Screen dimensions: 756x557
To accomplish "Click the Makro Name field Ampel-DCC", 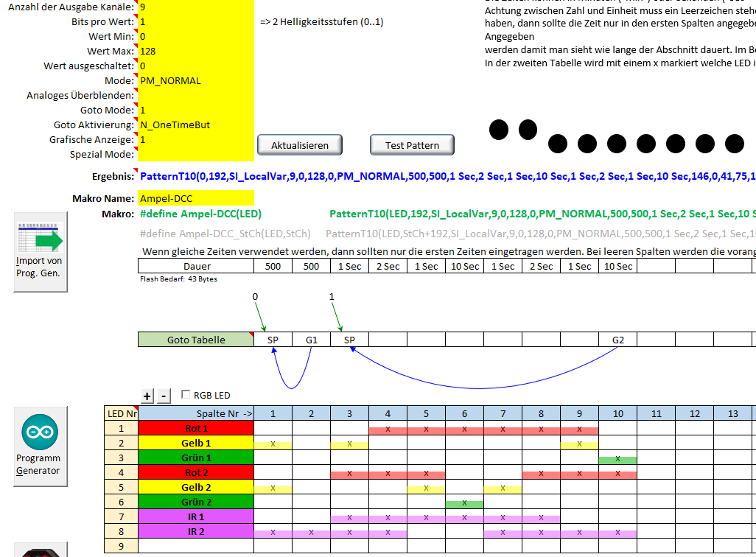I will [195, 198].
